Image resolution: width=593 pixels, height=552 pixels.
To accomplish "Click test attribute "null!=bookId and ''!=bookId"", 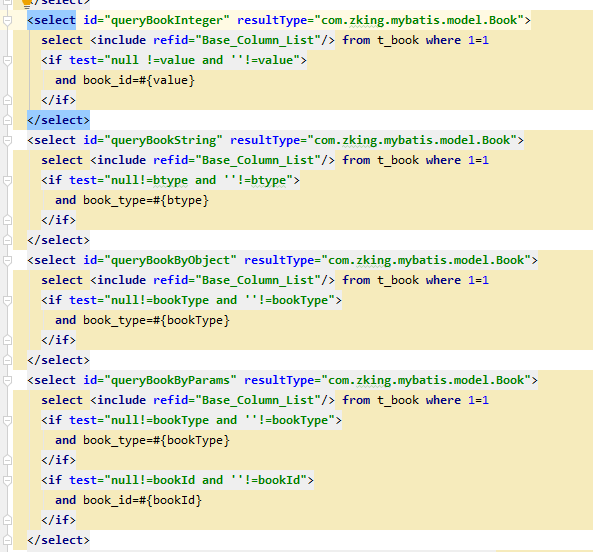I will click(x=205, y=480).
